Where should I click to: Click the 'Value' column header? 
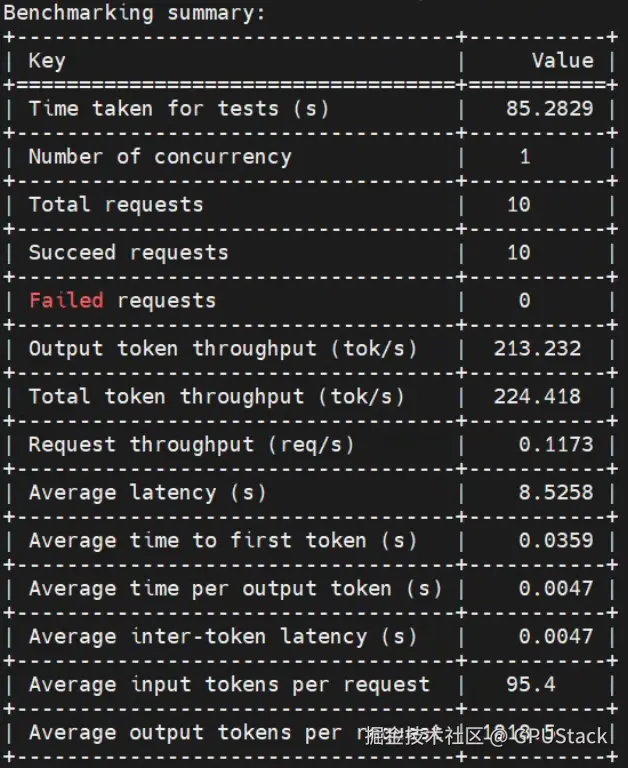point(562,61)
